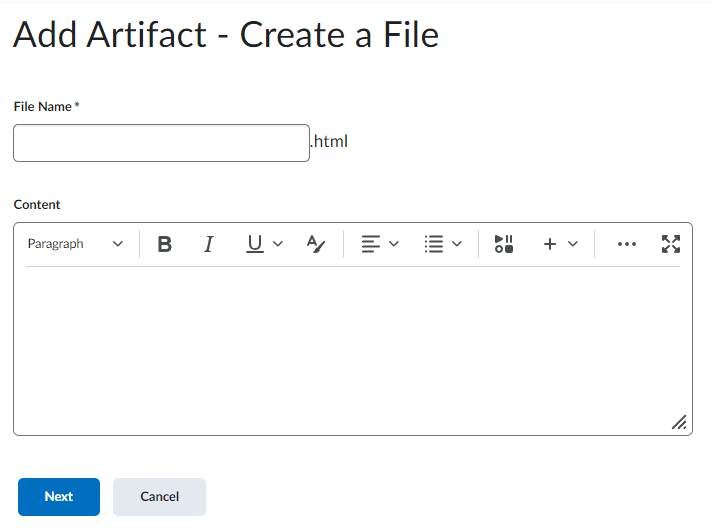
Task: Click the underline icon
Action: pos(255,244)
